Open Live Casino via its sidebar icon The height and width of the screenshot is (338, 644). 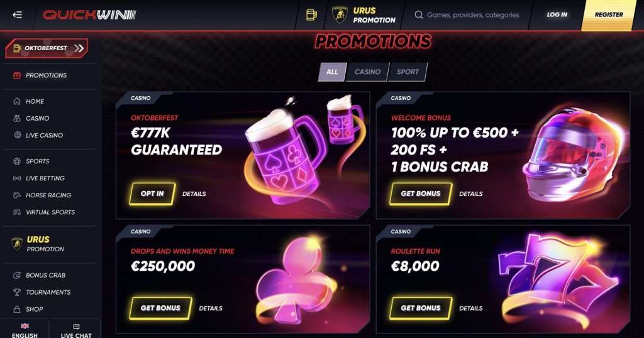tap(17, 135)
